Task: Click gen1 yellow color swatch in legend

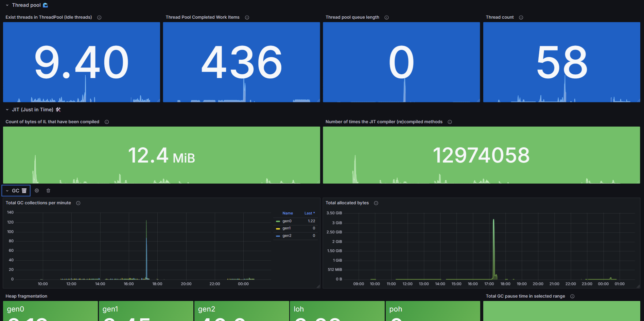Action: [278, 228]
